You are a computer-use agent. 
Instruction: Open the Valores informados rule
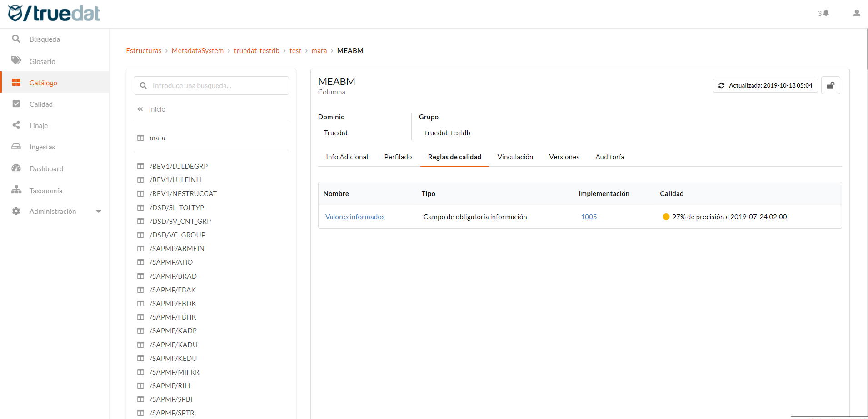355,217
